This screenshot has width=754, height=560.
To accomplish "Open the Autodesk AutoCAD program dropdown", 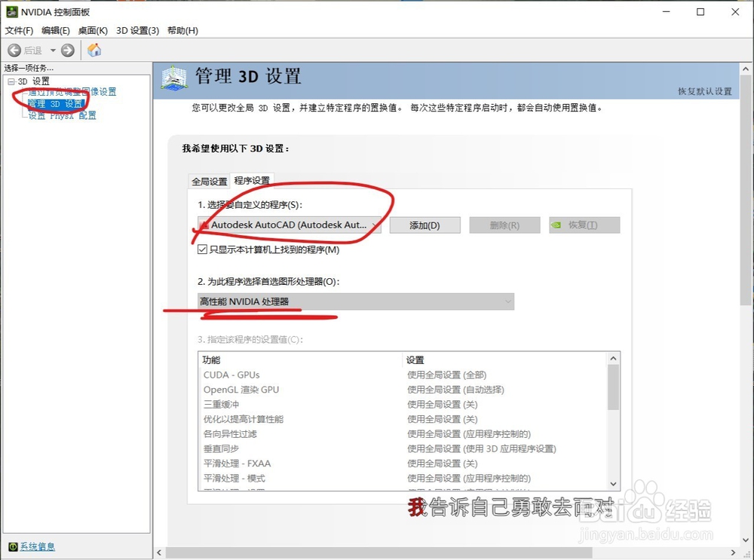I will point(290,225).
